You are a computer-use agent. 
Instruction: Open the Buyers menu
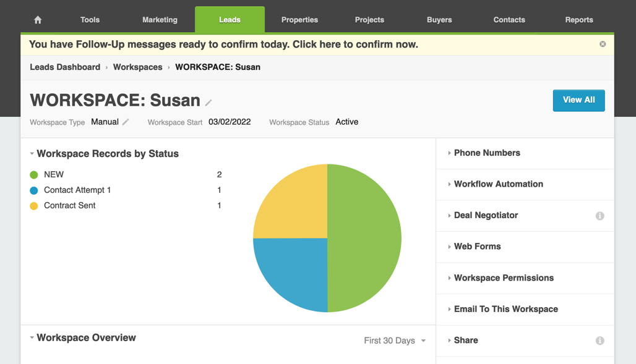pos(439,20)
